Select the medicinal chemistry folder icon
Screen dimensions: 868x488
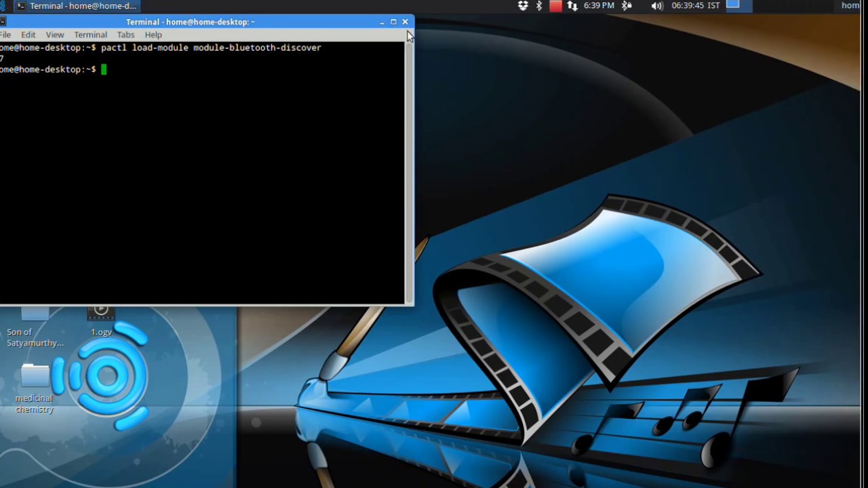coord(35,376)
